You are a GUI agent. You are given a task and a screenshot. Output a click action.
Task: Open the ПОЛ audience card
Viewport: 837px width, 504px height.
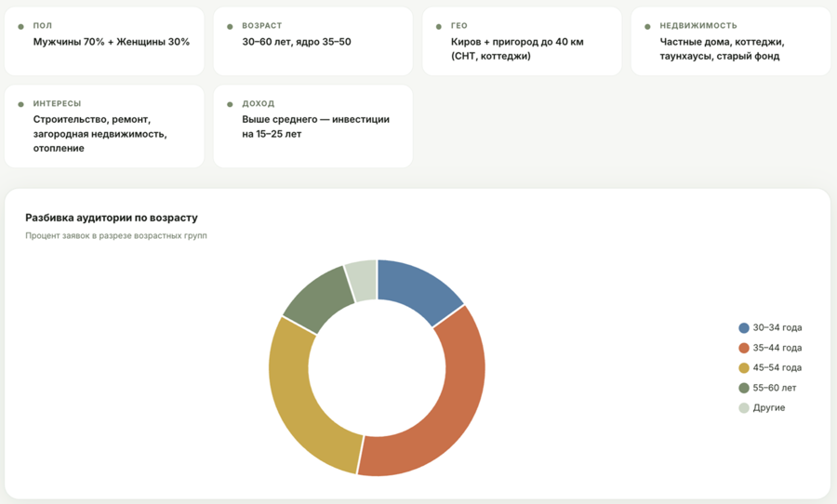pos(104,41)
